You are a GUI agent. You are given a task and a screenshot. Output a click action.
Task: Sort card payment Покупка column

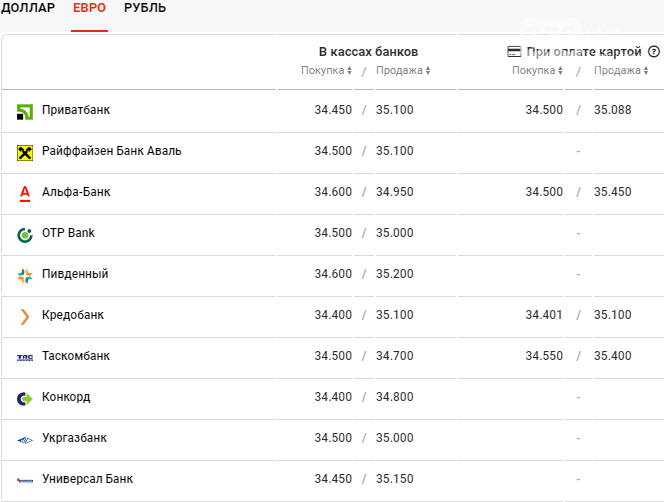pos(537,70)
